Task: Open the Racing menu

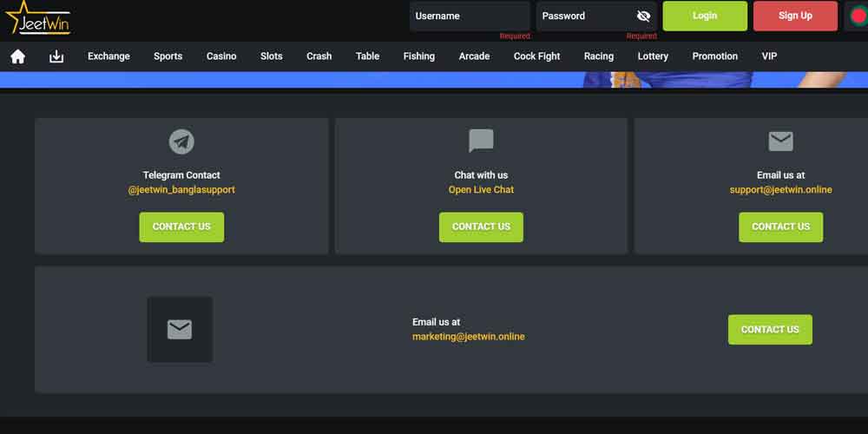Action: click(599, 56)
